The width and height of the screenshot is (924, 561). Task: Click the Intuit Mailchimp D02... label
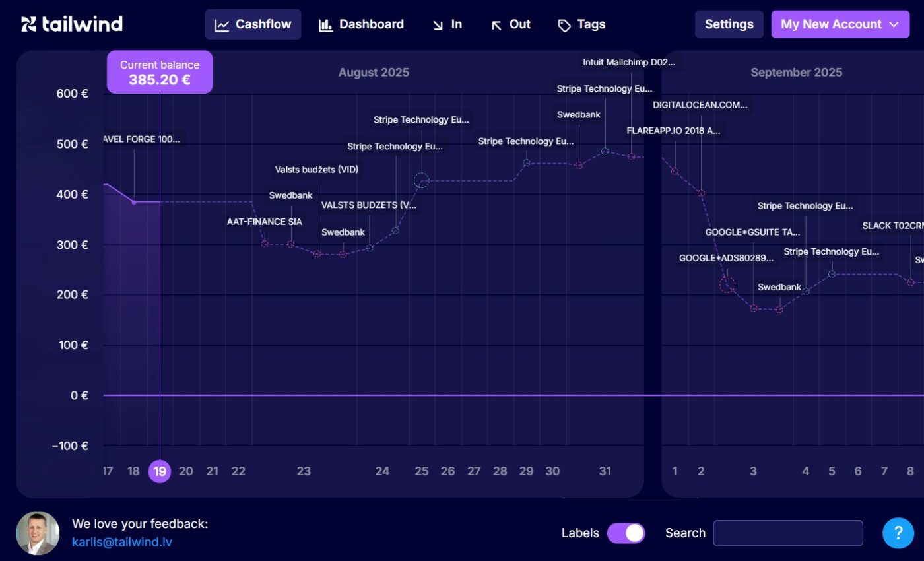(x=629, y=62)
